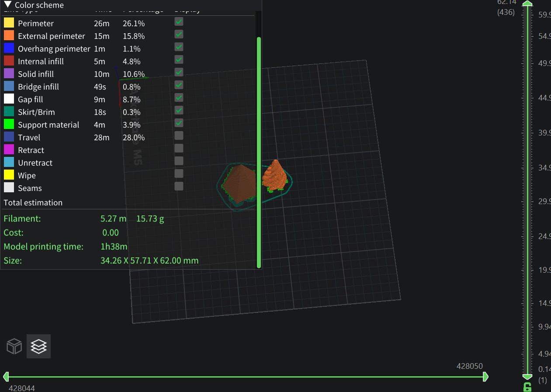551x392 pixels.
Task: Uncheck External perimeter display
Action: coord(179,35)
